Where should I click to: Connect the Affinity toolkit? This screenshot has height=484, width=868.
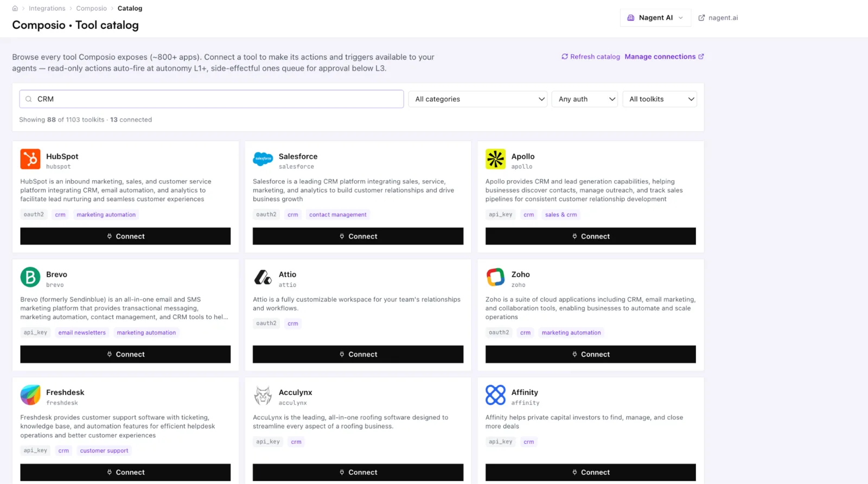(591, 472)
